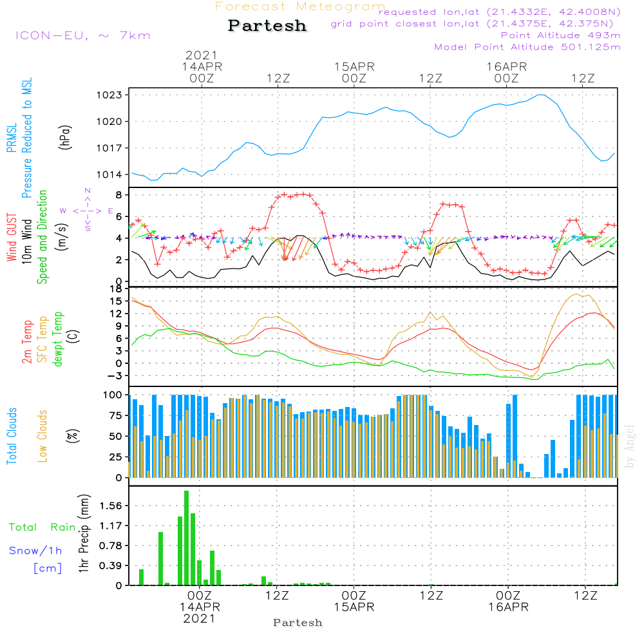Click the "2021" year on bottom axis

[x=199, y=619]
